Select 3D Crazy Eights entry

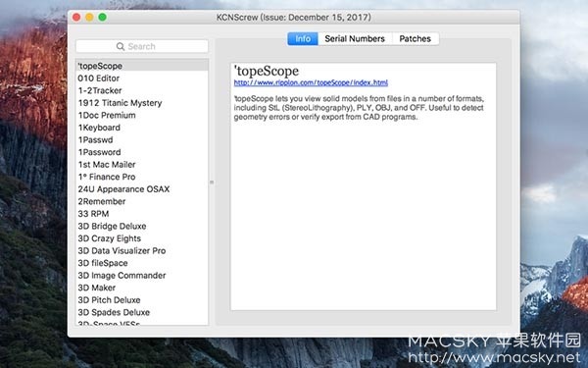(142, 238)
